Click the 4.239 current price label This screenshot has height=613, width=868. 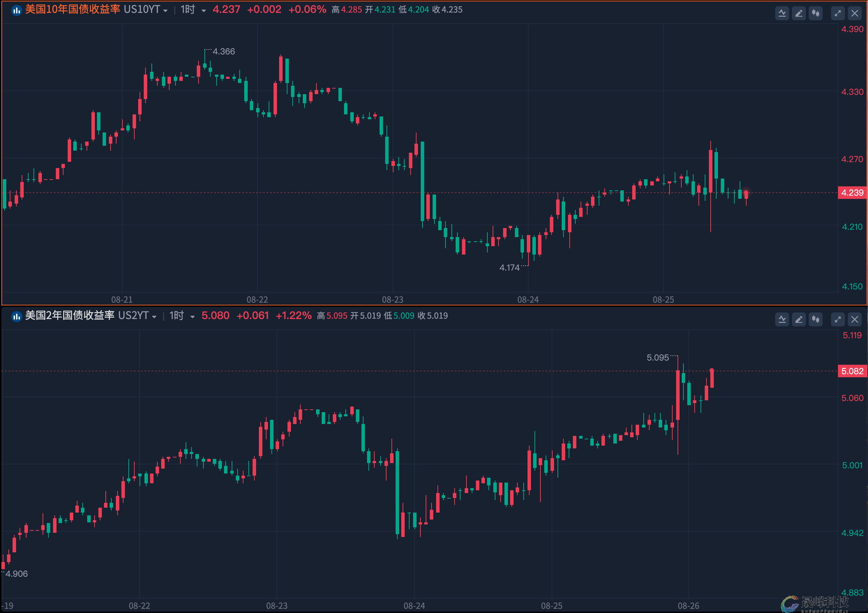point(852,193)
